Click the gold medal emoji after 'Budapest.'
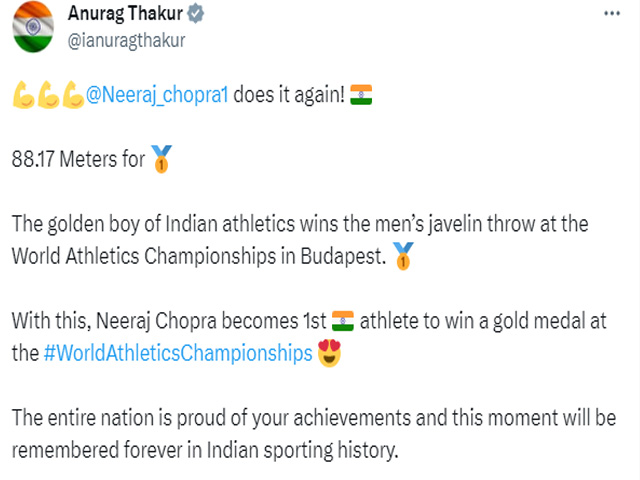Viewport: 640px width, 480px height. tap(403, 256)
